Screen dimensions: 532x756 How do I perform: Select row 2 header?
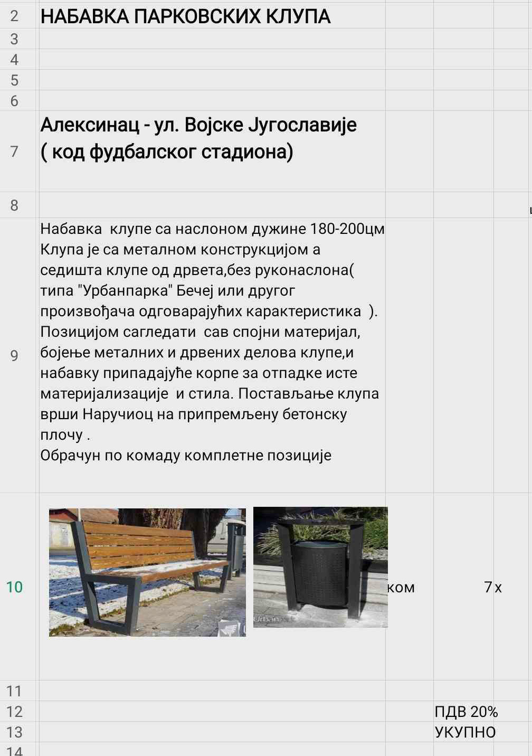pos(14,16)
